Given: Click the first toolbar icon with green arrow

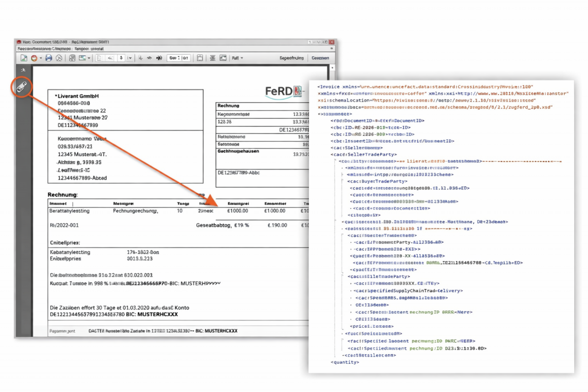Looking at the screenshot, I should 24,58.
